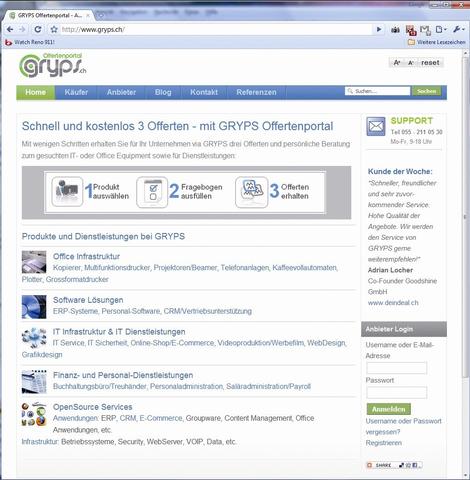Click the step 1 Produkt auswählen icon
The image size is (470, 480).
coord(67,191)
